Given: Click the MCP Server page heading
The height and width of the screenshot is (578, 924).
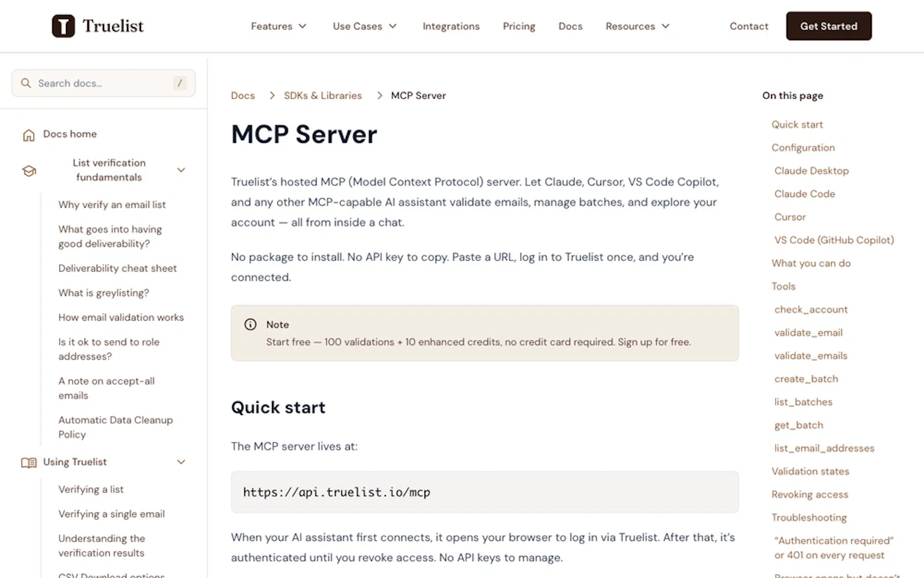Looking at the screenshot, I should [304, 134].
